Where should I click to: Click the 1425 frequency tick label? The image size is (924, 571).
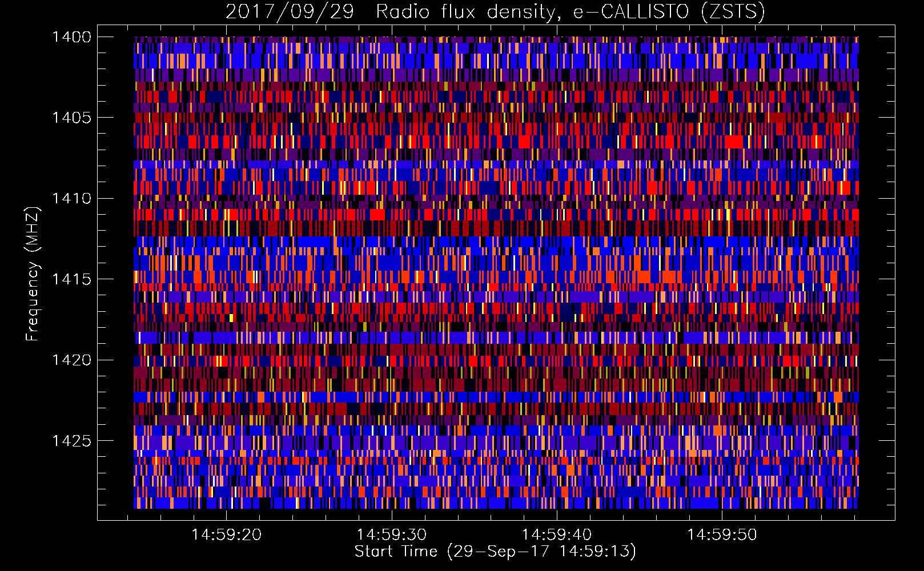point(71,441)
